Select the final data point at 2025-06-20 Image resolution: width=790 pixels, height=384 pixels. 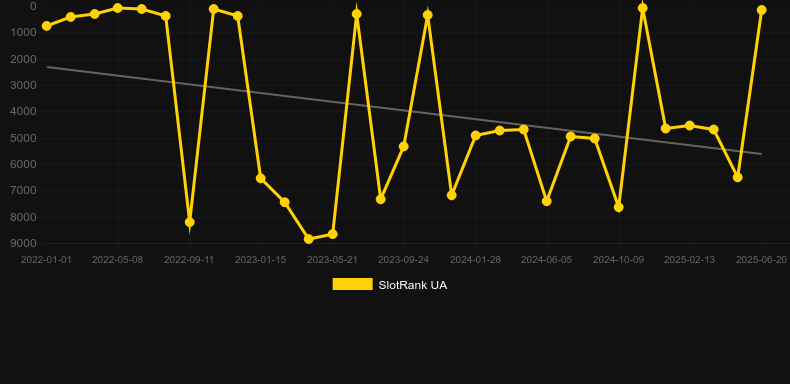(x=761, y=10)
